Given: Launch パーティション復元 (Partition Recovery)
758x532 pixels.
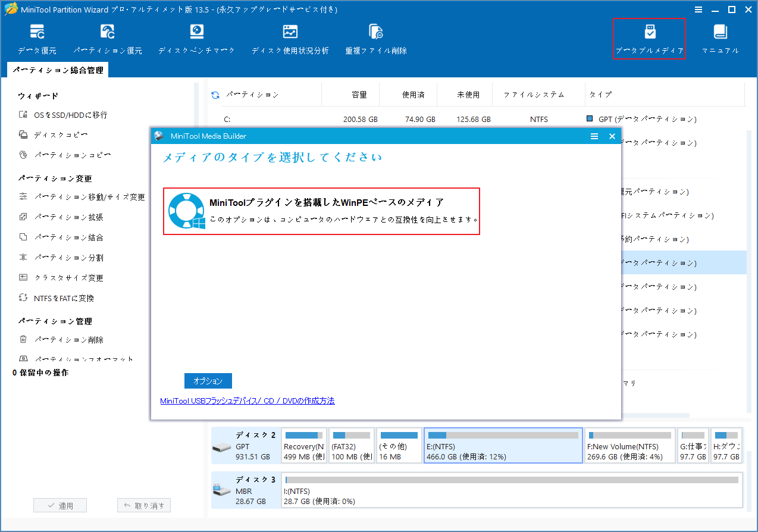Looking at the screenshot, I should click(107, 38).
